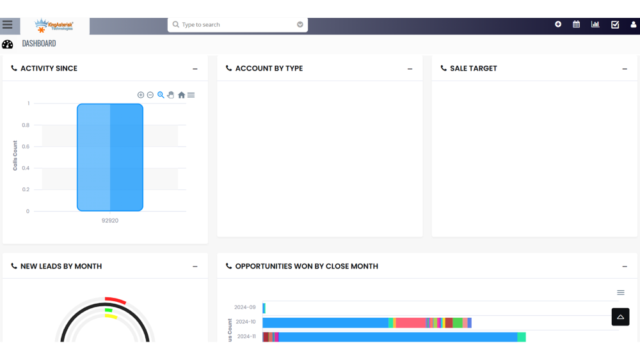
Task: Open the user profile icon
Action: 633,24
